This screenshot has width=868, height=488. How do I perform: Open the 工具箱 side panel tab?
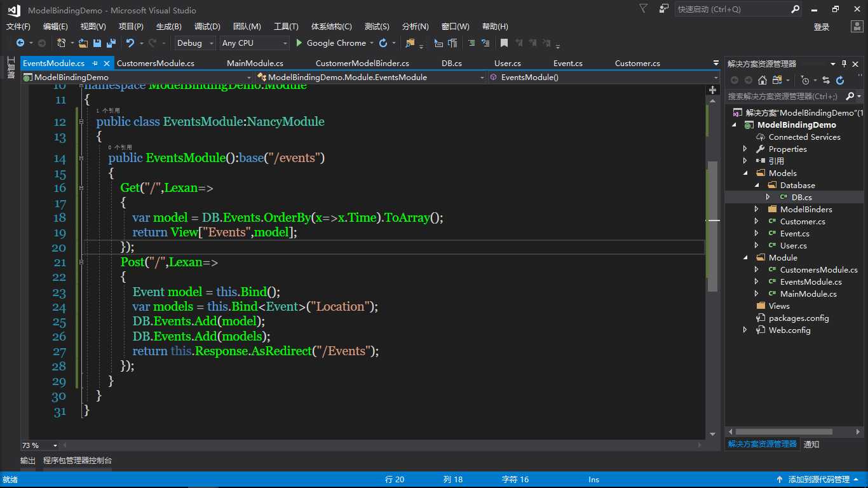click(10, 68)
